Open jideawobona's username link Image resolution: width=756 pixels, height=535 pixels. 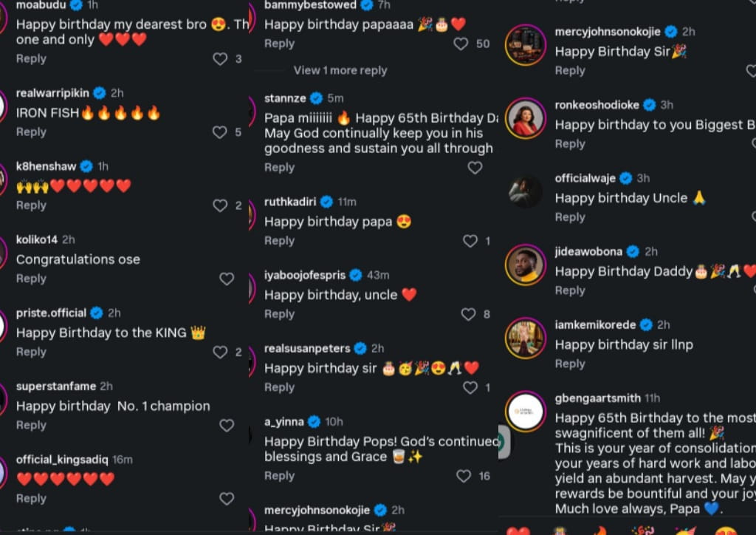(x=588, y=252)
